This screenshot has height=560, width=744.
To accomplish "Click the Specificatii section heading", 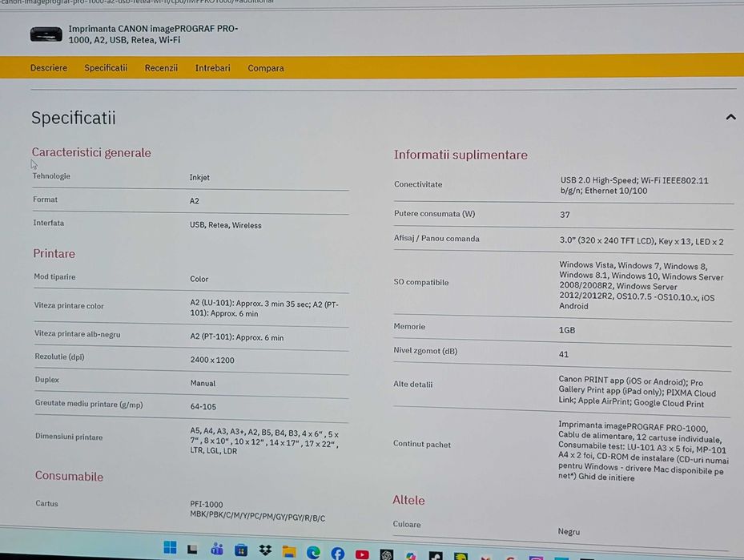I will 74,118.
